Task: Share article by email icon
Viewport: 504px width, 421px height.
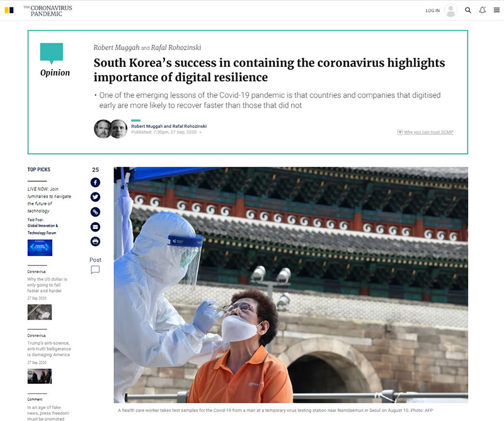Action: pyautogui.click(x=95, y=227)
